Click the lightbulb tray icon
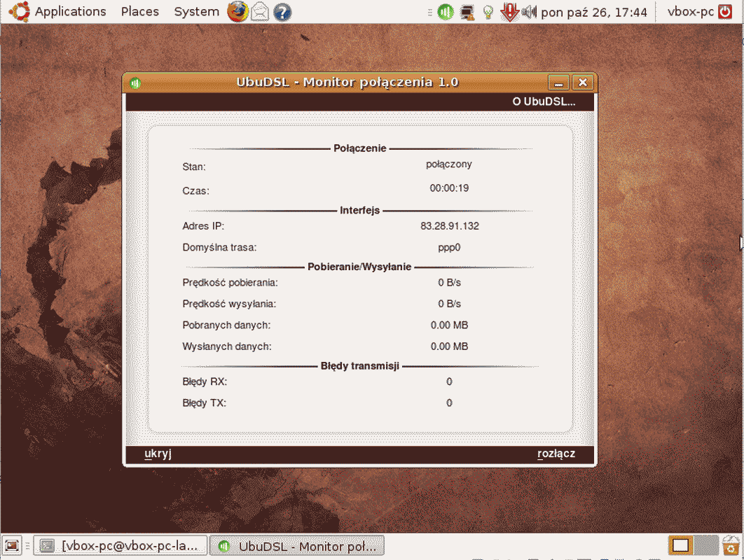 [x=488, y=12]
